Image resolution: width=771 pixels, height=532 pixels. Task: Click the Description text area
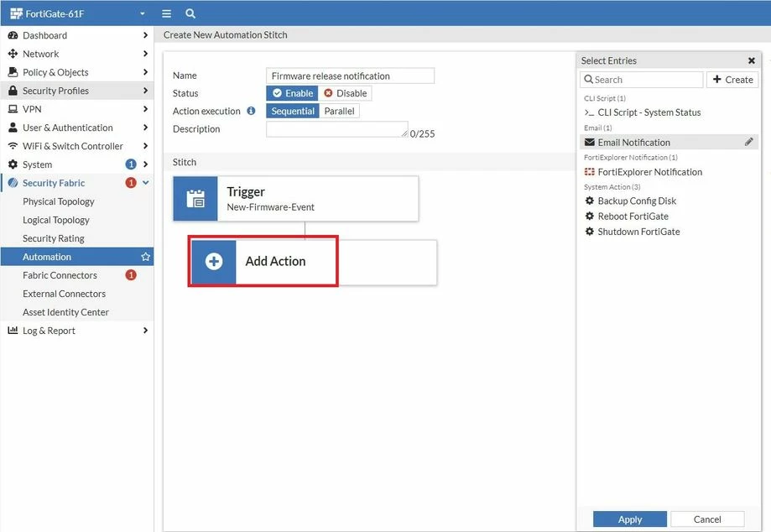point(336,129)
